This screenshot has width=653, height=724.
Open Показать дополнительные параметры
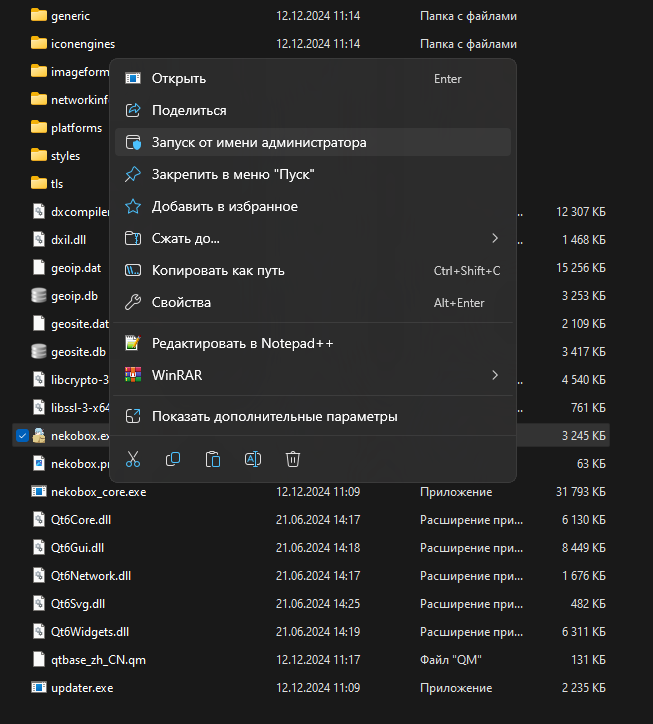click(x=274, y=416)
